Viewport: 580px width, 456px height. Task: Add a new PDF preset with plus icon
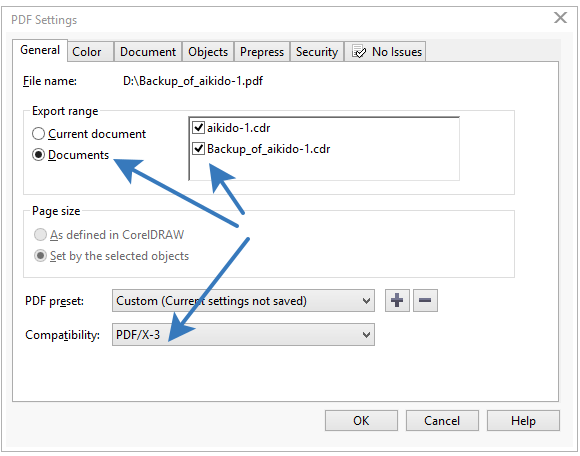click(397, 300)
